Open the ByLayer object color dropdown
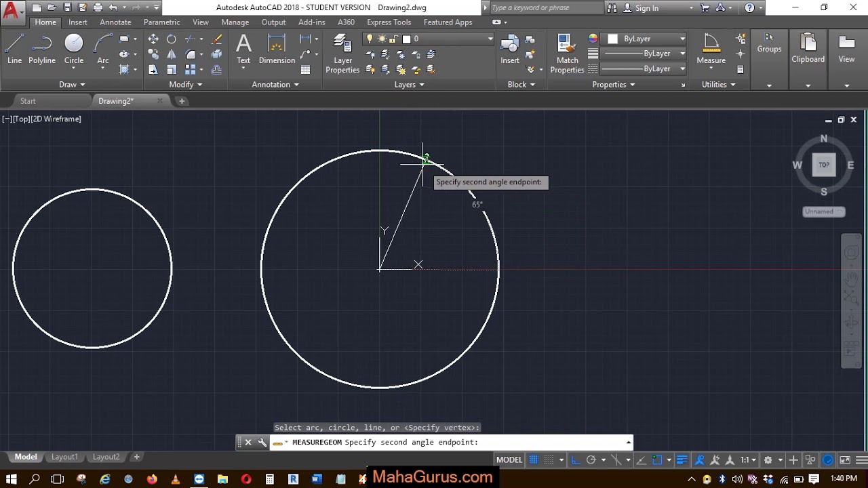The width and height of the screenshot is (868, 488). 682,39
